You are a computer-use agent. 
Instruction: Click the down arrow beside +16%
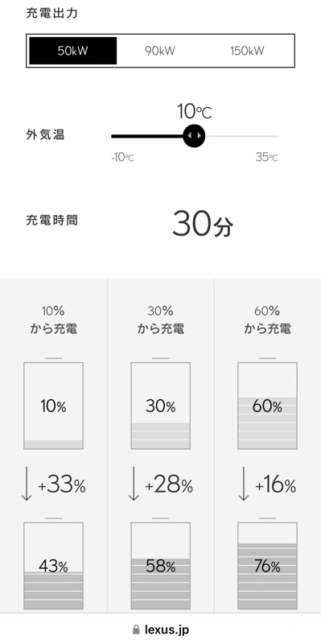click(244, 484)
